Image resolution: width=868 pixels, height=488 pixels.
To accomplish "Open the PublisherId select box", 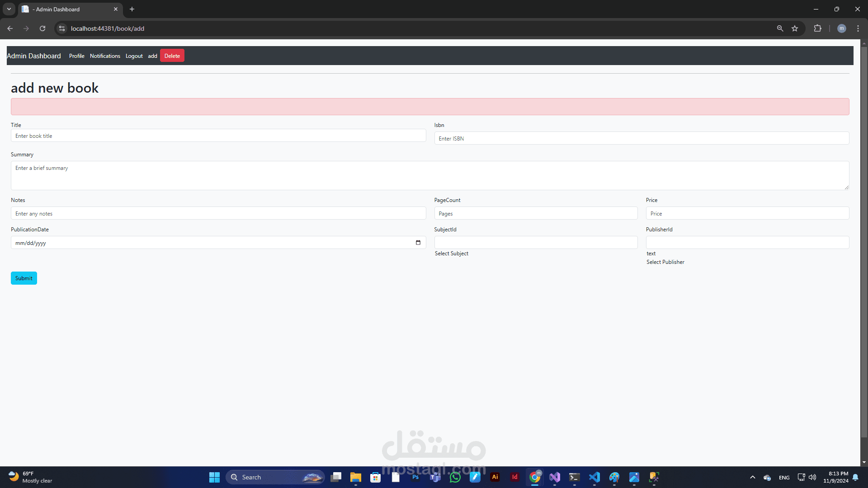I will click(747, 243).
